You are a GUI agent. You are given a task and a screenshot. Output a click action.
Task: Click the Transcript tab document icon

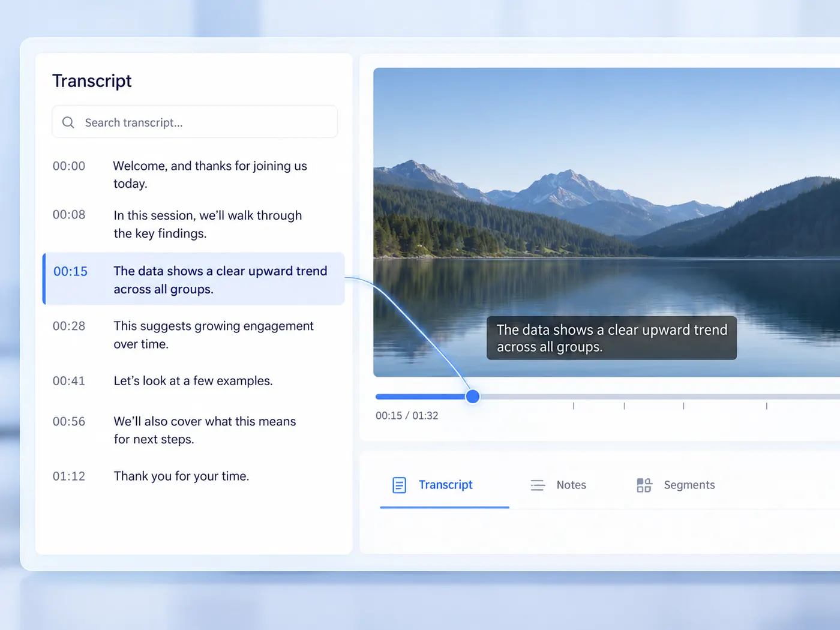point(399,485)
